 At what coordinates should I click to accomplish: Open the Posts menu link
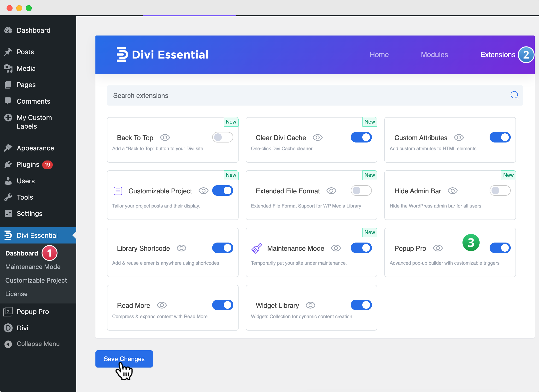click(25, 52)
